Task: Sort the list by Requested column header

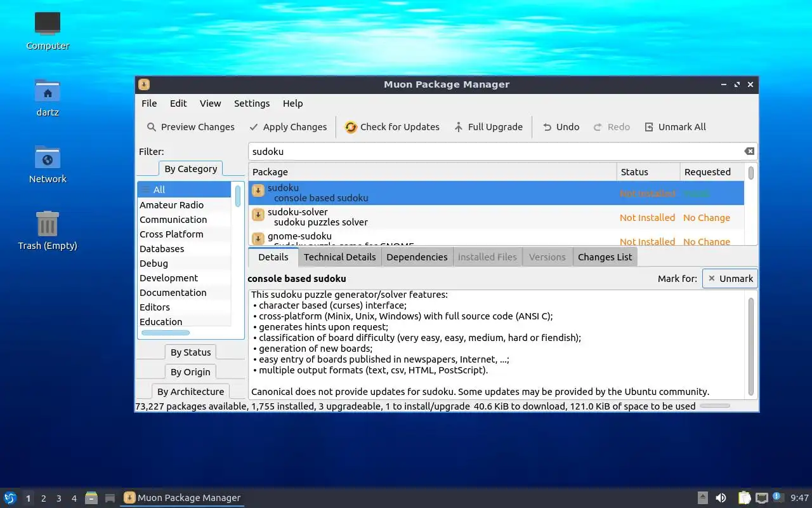Action: (711, 172)
